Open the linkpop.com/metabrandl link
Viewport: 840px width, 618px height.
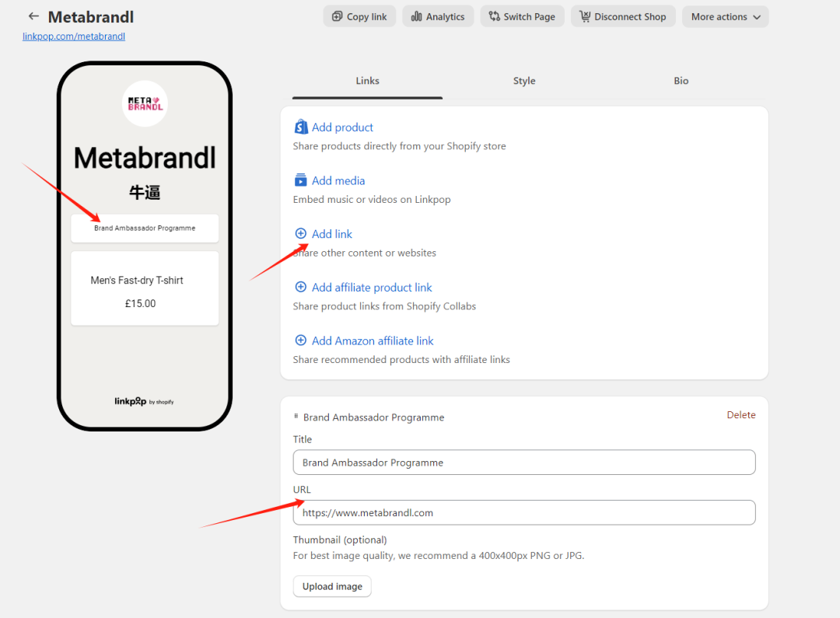pos(74,37)
